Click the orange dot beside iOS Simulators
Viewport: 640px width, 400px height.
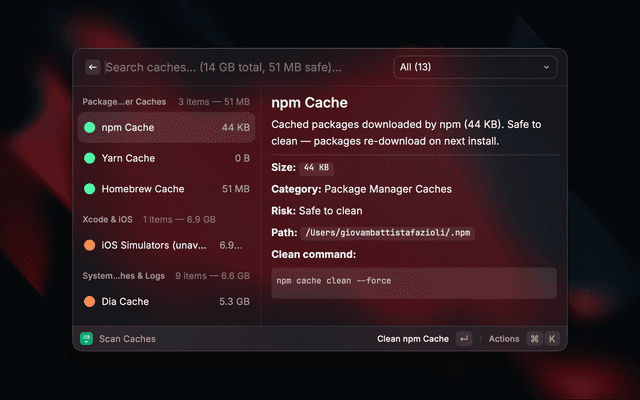click(x=89, y=245)
